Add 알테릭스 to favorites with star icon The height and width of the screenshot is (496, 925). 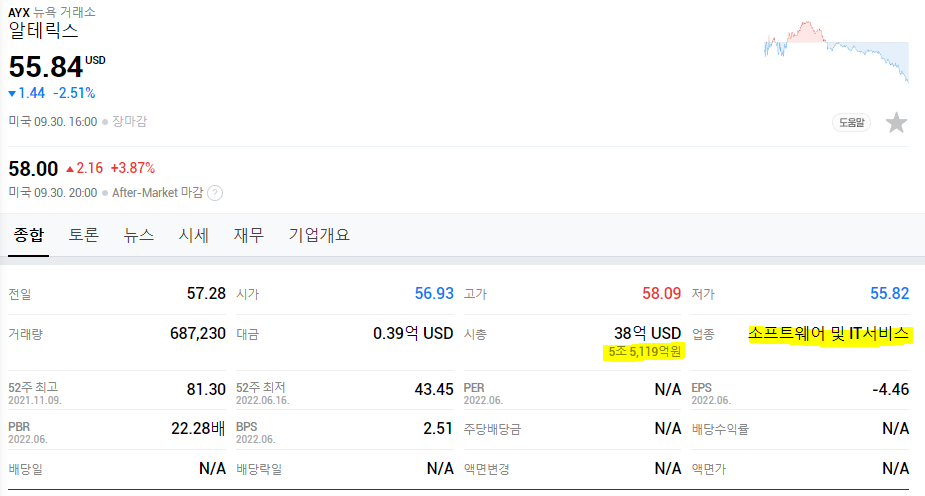pyautogui.click(x=896, y=123)
